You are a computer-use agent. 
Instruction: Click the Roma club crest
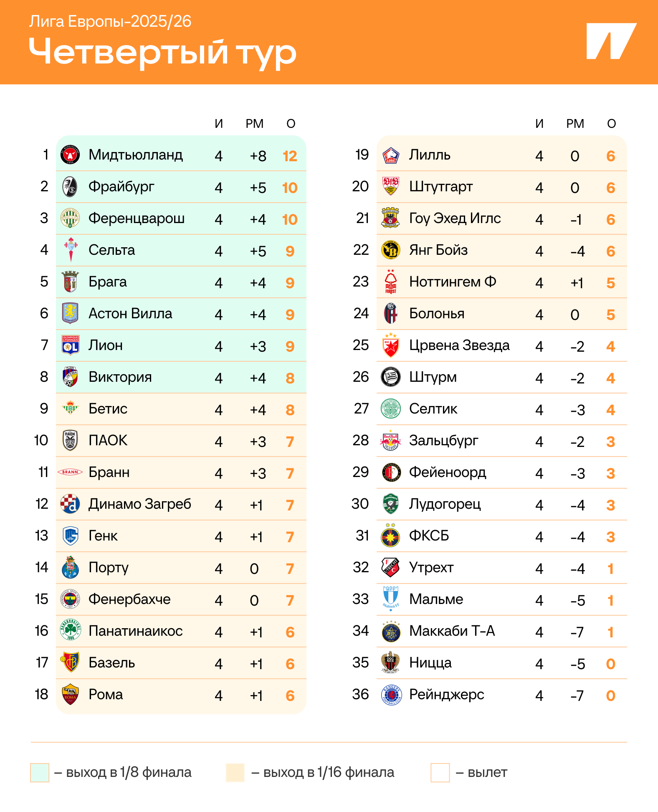pyautogui.click(x=70, y=694)
